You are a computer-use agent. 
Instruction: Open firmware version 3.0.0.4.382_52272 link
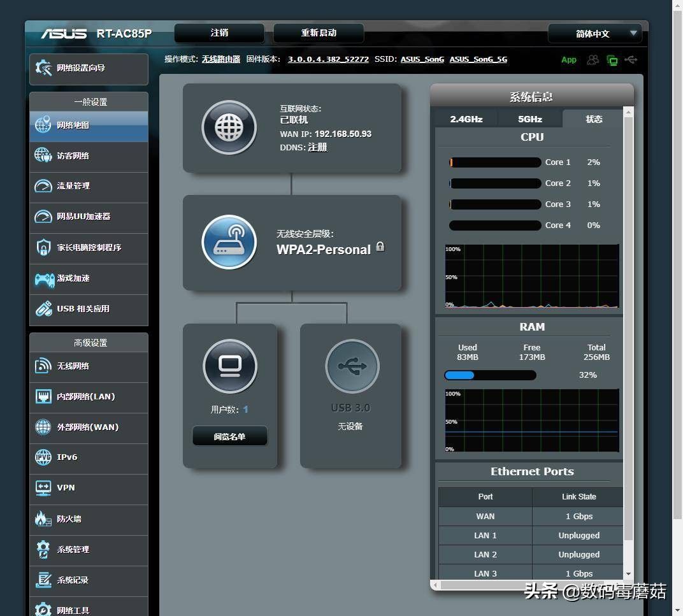pos(328,59)
